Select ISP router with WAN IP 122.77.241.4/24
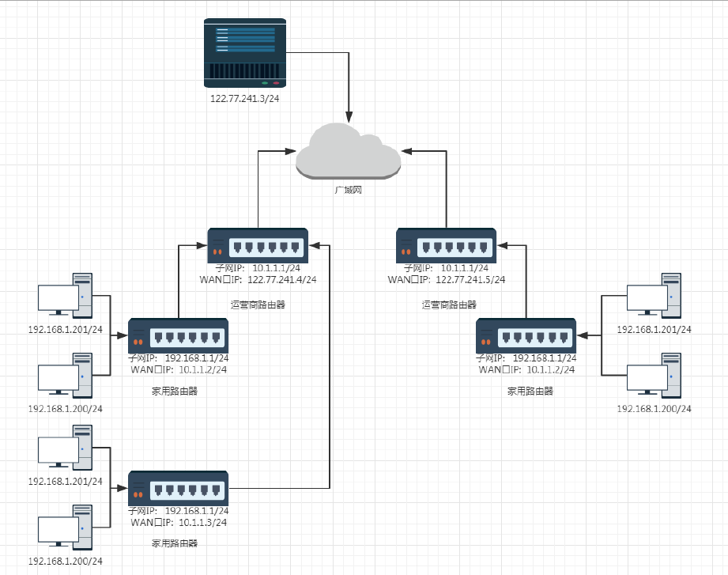The width and height of the screenshot is (728, 575). [258, 245]
